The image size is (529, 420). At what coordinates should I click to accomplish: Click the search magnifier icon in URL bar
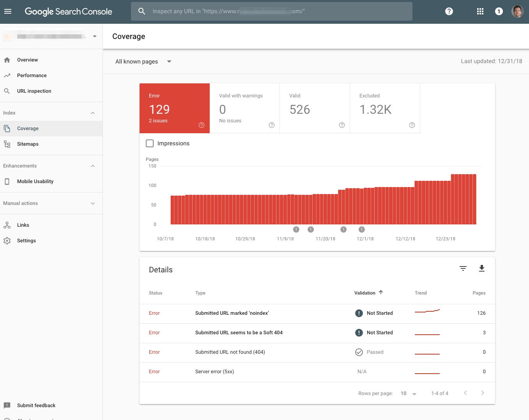[142, 11]
